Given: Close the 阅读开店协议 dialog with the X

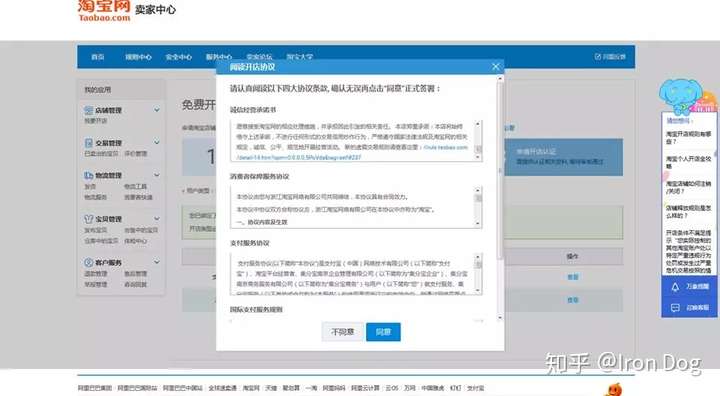Looking at the screenshot, I should (x=495, y=67).
